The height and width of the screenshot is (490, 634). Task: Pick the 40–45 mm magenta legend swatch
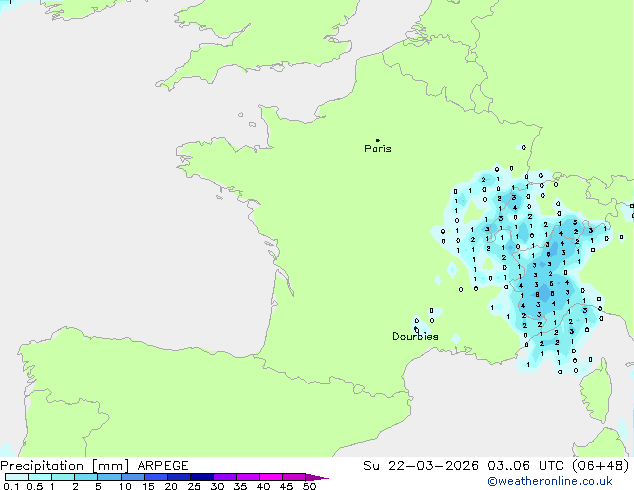(x=271, y=477)
